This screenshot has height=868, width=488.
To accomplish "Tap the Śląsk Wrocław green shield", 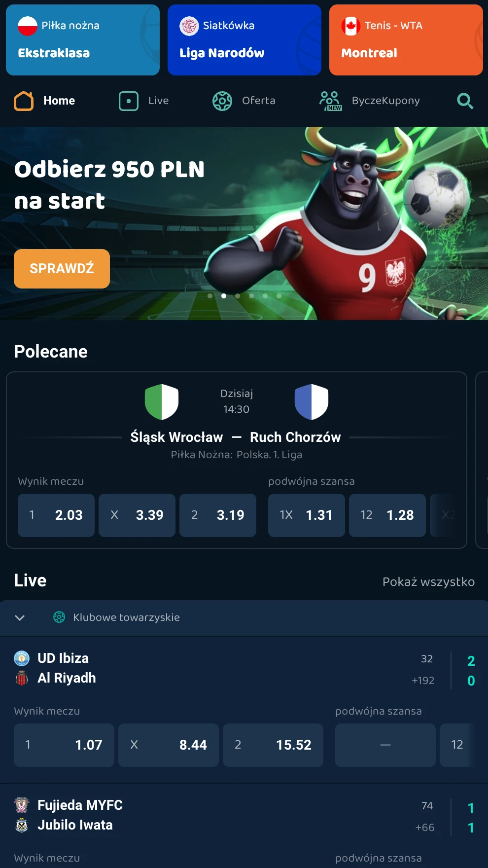I will tap(162, 402).
